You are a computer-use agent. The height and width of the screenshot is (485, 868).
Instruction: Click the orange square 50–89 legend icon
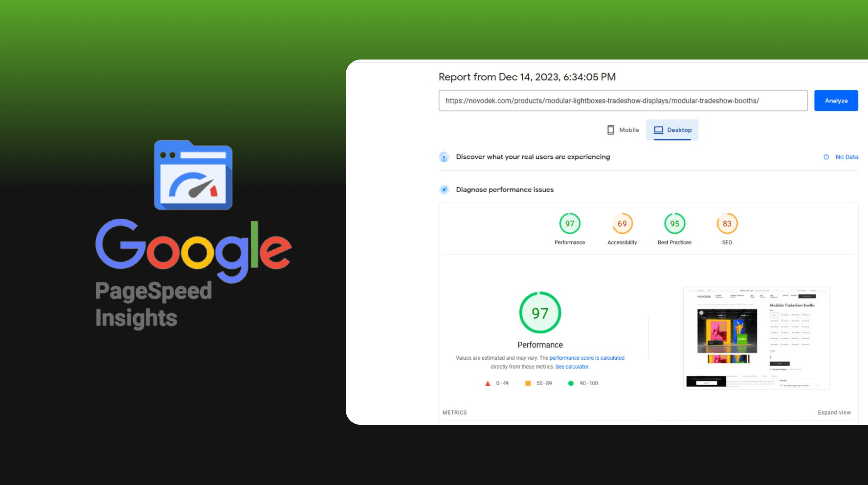point(528,383)
